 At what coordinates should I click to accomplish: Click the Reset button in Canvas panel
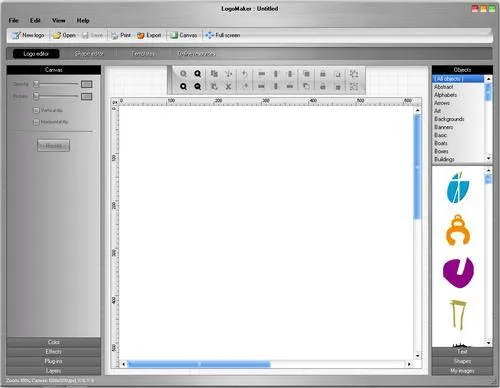[53, 146]
